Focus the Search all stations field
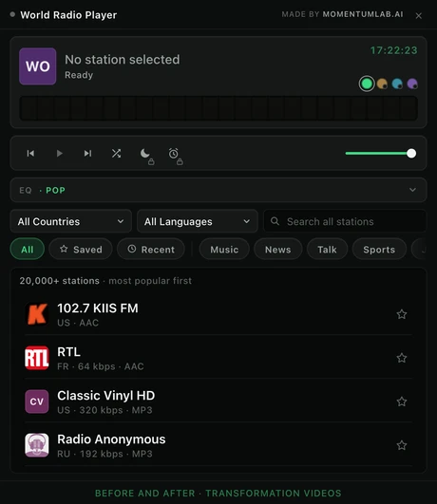The image size is (437, 504). tap(345, 221)
